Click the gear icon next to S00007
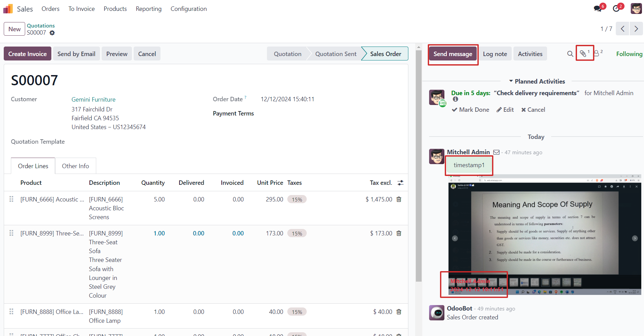 [x=52, y=33]
